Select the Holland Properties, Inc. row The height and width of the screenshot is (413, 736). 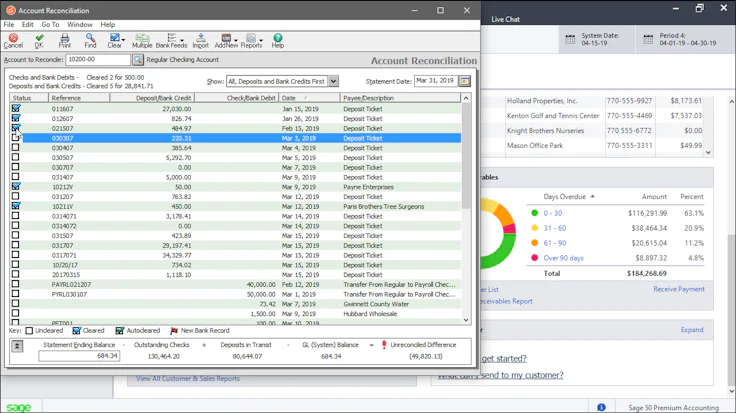point(603,101)
